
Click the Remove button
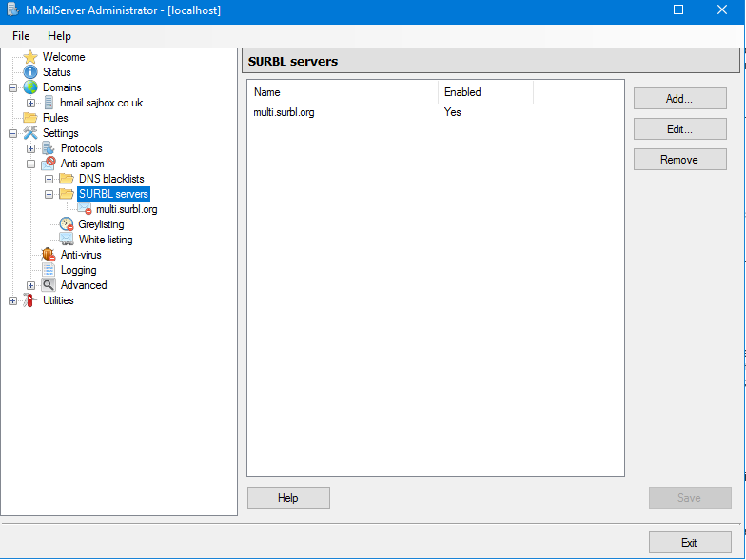[679, 160]
